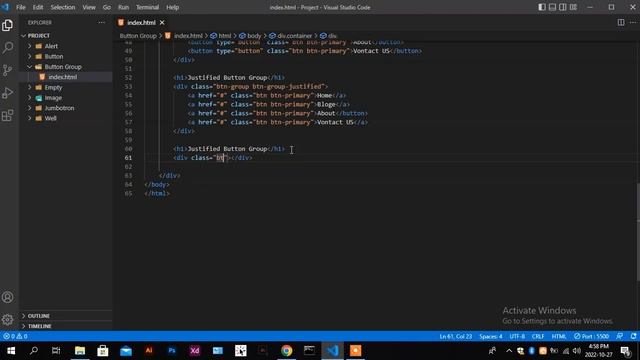Open the Accounts menu icon
The width and height of the screenshot is (640, 360).
[x=7, y=297]
